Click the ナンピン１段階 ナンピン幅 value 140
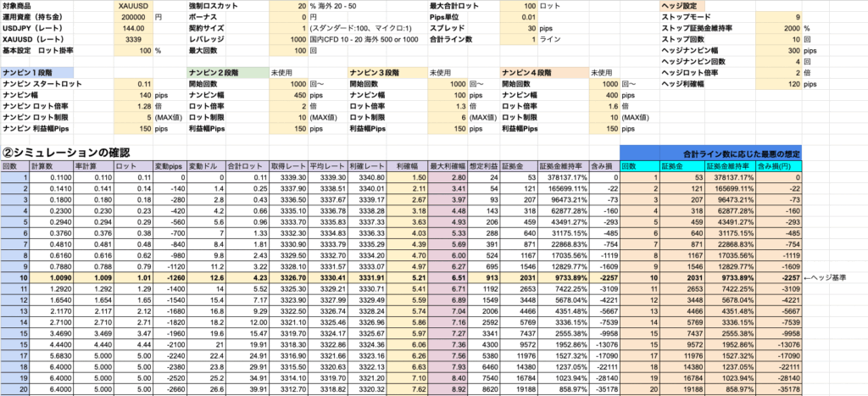This screenshot has width=868, height=396. pos(133,95)
